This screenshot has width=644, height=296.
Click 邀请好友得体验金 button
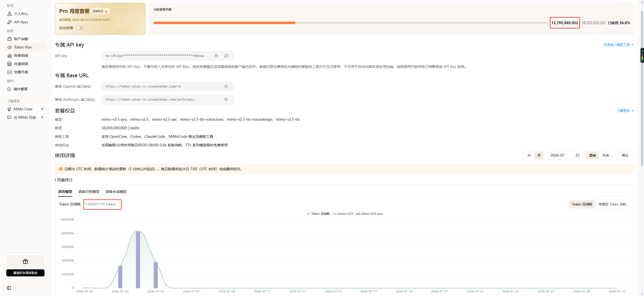tap(25, 273)
